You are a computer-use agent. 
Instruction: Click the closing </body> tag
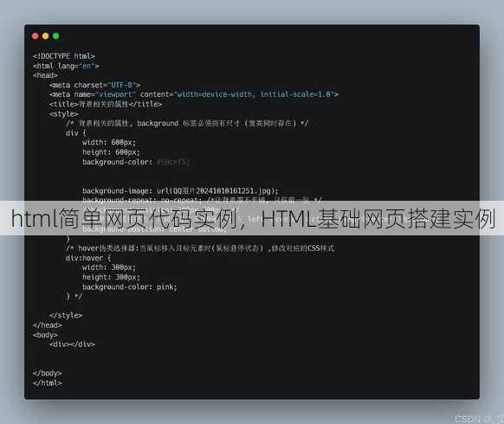click(48, 373)
